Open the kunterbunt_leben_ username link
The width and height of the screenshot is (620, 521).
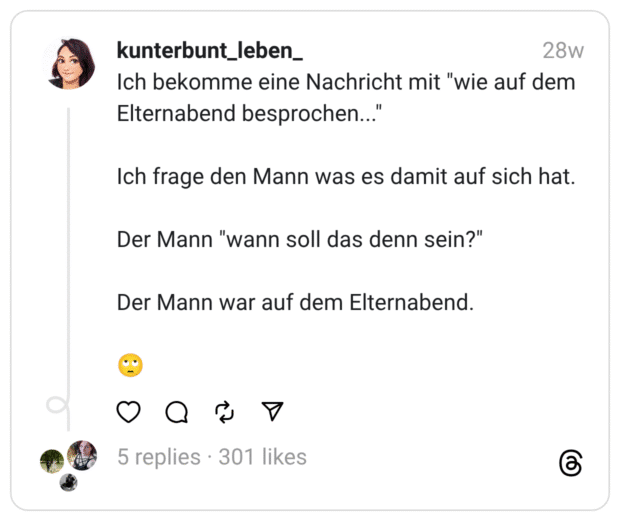click(210, 50)
